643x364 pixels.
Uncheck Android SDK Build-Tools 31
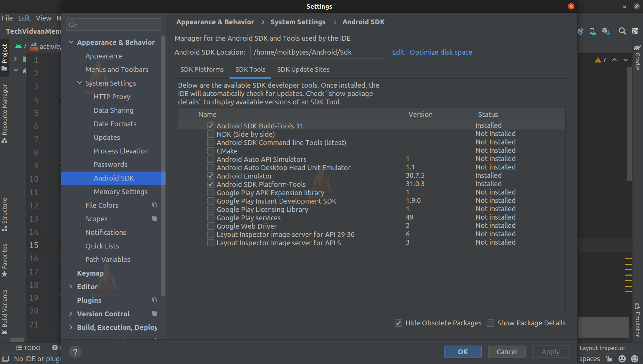point(211,126)
